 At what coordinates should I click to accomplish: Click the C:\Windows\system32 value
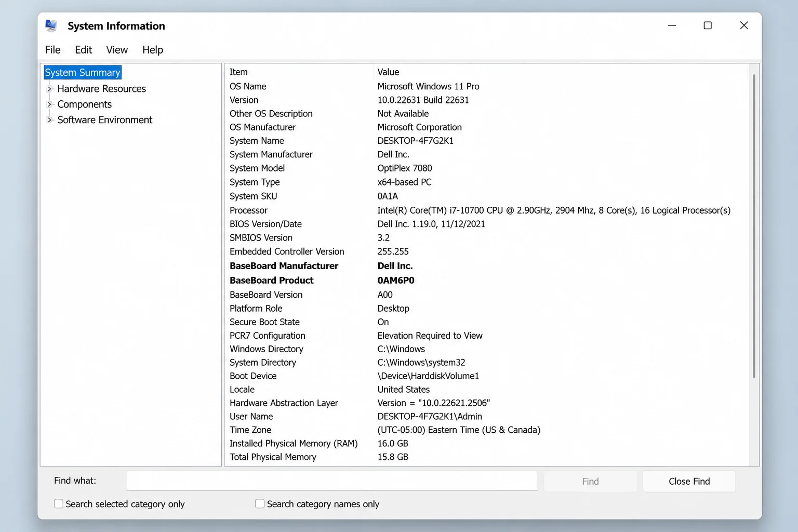(x=421, y=363)
